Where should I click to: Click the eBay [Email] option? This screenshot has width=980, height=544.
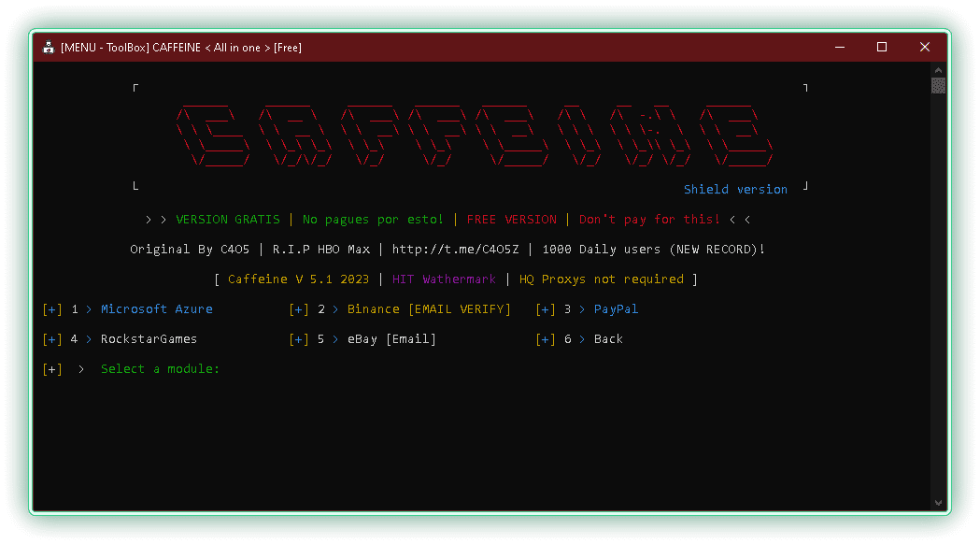[x=391, y=339]
